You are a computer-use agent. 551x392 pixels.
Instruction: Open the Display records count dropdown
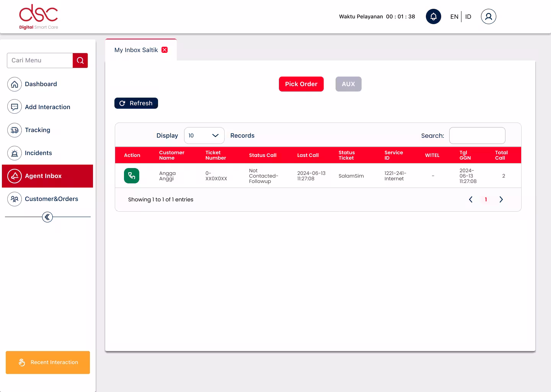(204, 135)
